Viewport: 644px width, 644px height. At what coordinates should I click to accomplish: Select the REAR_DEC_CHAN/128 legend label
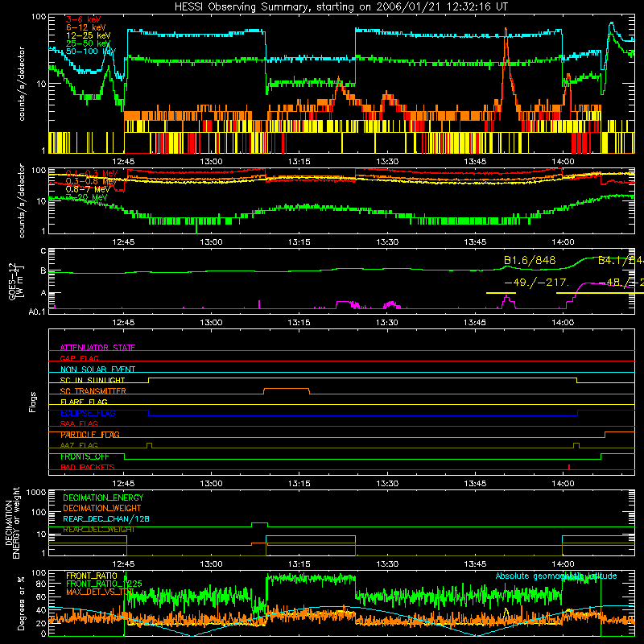106,518
